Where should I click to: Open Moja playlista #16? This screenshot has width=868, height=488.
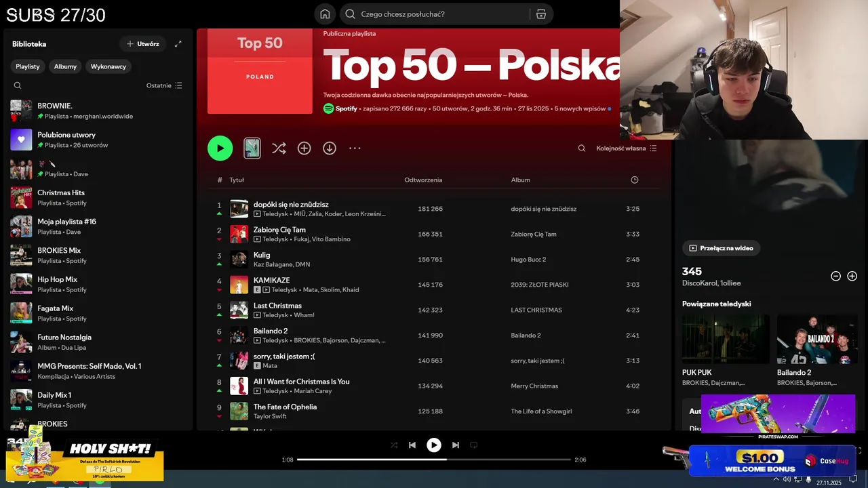98,226
